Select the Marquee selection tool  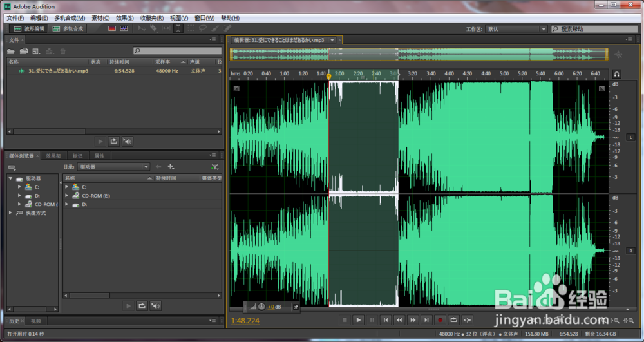tap(191, 28)
